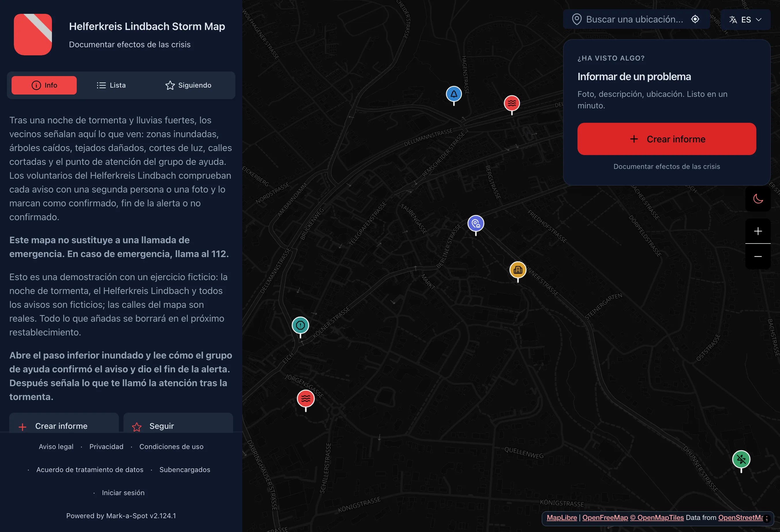Click the Informar de un problema heading
The height and width of the screenshot is (532, 780).
634,77
